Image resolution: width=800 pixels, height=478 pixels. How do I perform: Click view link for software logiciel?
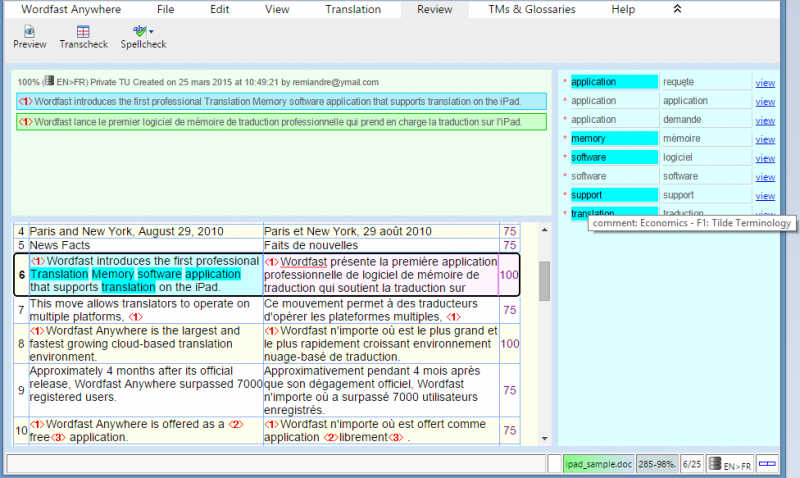point(765,158)
